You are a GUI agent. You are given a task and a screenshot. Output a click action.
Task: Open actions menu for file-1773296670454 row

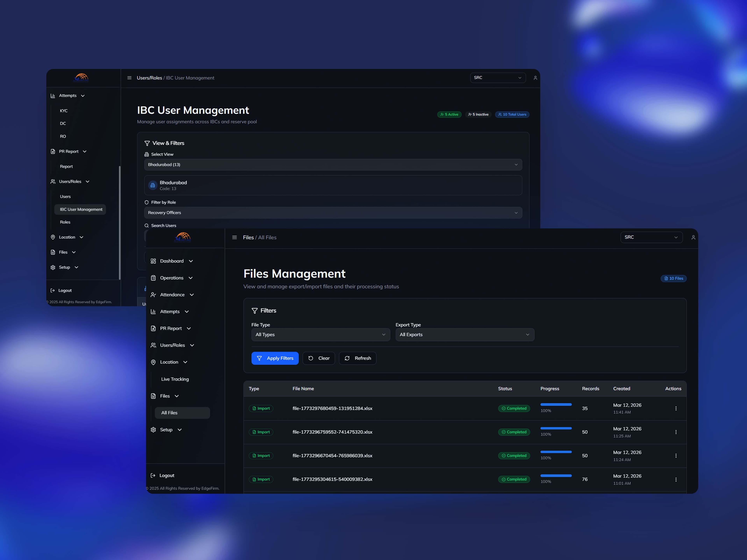point(676,456)
